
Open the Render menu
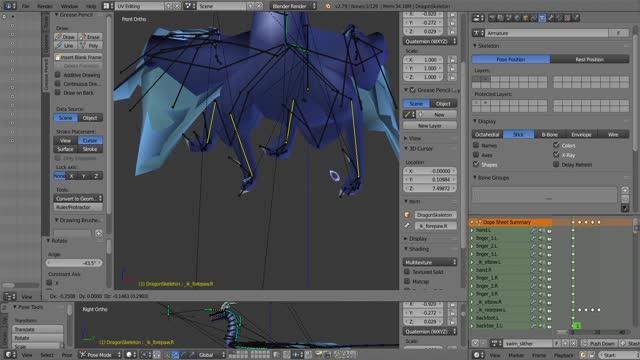point(45,6)
